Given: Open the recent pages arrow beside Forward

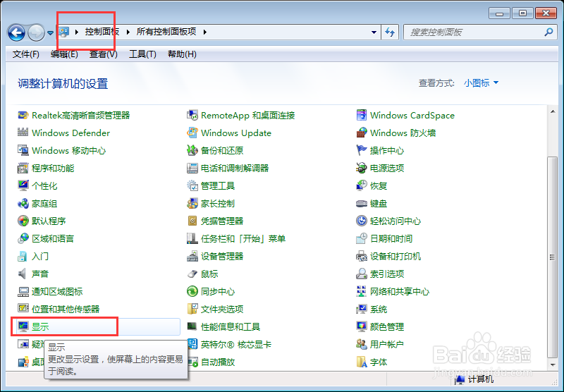Looking at the screenshot, I should [x=50, y=32].
